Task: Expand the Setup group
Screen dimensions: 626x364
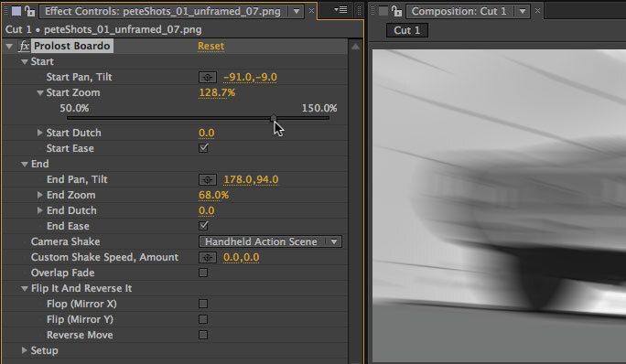Action: tap(24, 350)
